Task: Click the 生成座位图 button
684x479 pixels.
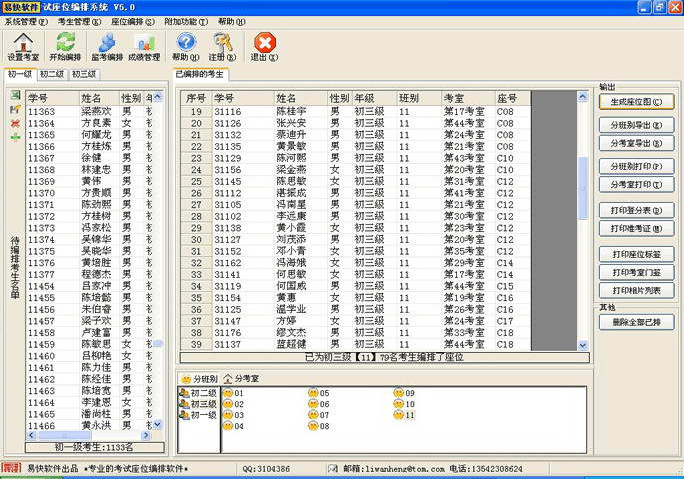Action: [x=637, y=101]
